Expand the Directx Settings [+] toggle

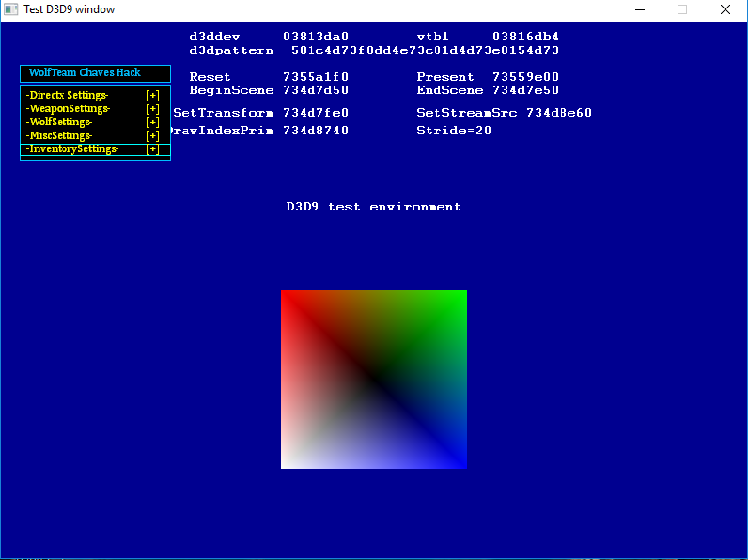pos(152,96)
